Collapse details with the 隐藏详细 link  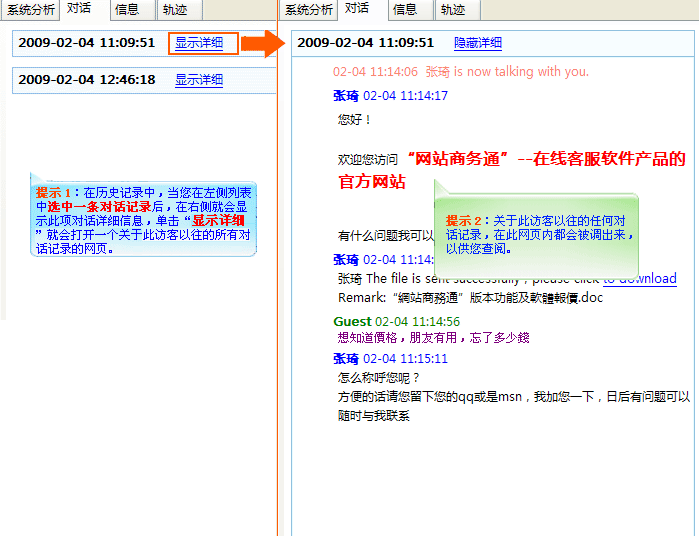[478, 43]
